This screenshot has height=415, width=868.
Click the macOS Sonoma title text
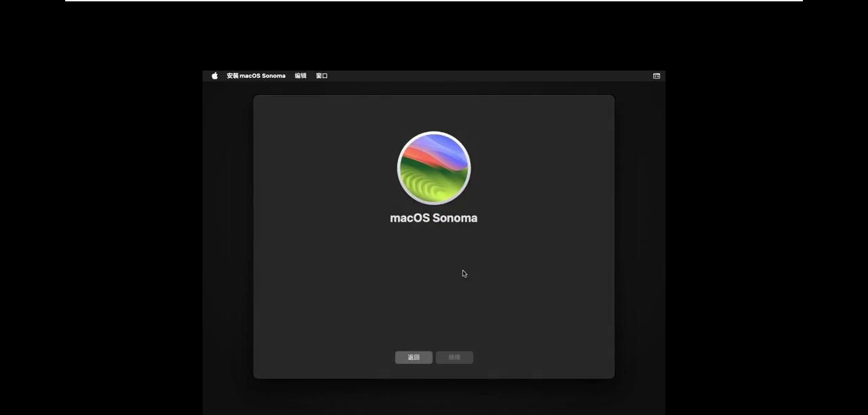coord(434,218)
